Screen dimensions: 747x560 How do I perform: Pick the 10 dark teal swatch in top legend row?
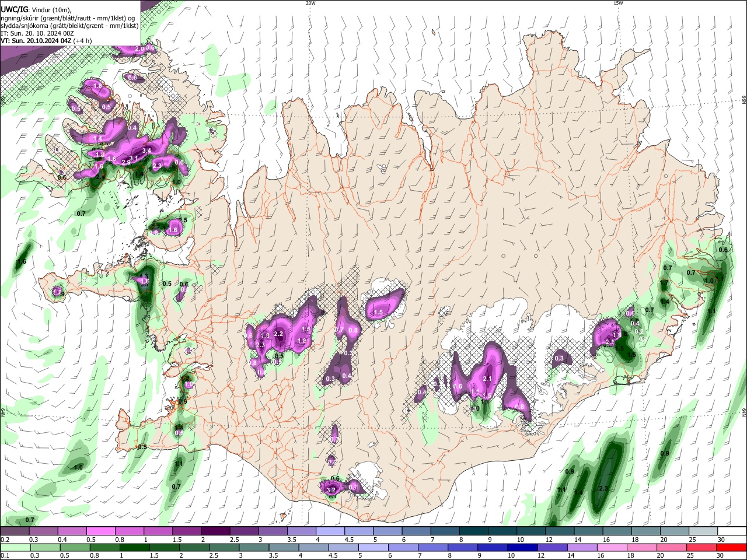(x=532, y=531)
